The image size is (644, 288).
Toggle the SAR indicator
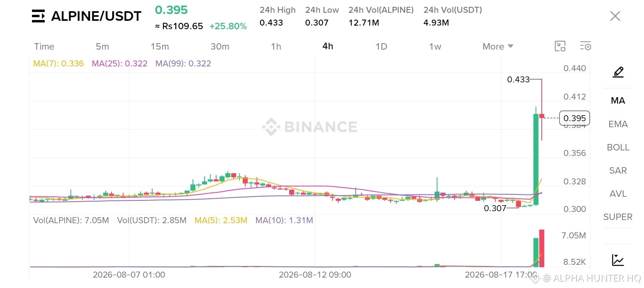(618, 170)
